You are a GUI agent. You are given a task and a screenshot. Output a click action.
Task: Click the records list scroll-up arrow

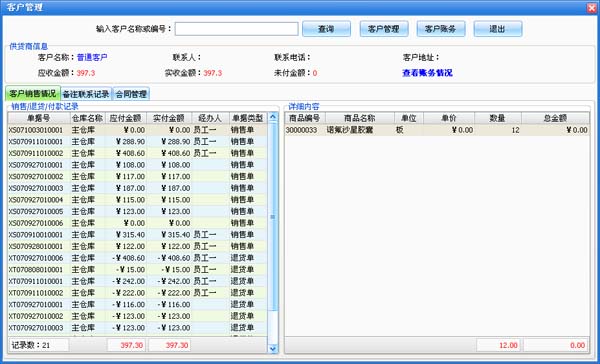point(273,117)
